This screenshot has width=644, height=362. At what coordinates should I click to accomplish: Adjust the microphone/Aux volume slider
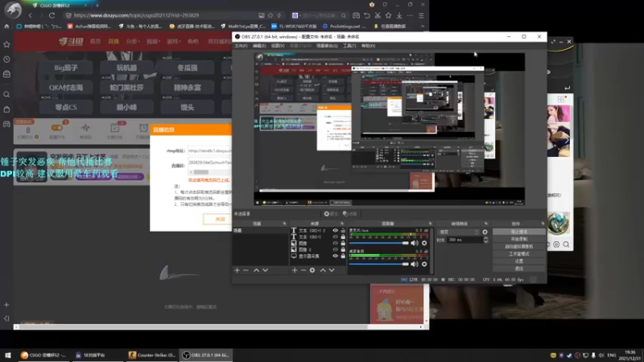(x=378, y=243)
